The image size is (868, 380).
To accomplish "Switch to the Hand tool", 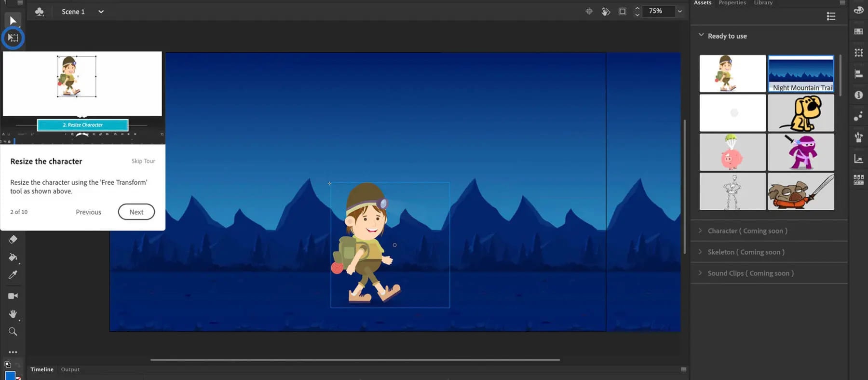I will [x=13, y=314].
